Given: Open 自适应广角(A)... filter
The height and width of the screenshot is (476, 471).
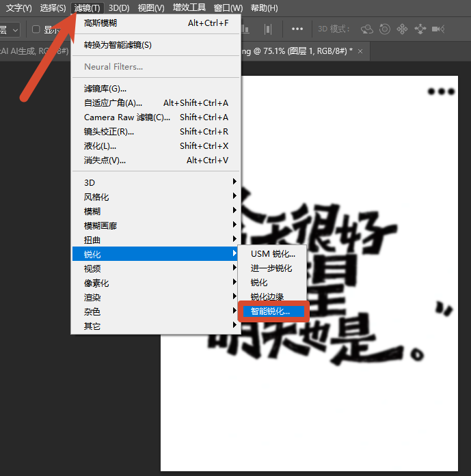Looking at the screenshot, I should [156, 103].
